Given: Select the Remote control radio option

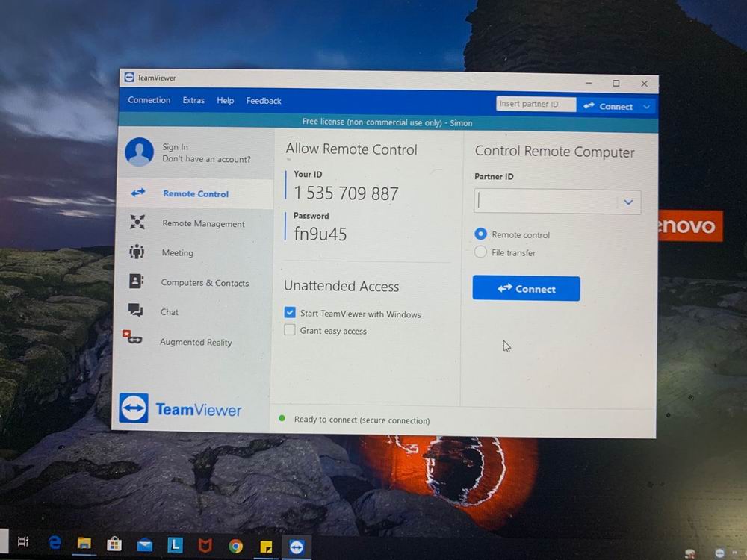Looking at the screenshot, I should [x=481, y=234].
